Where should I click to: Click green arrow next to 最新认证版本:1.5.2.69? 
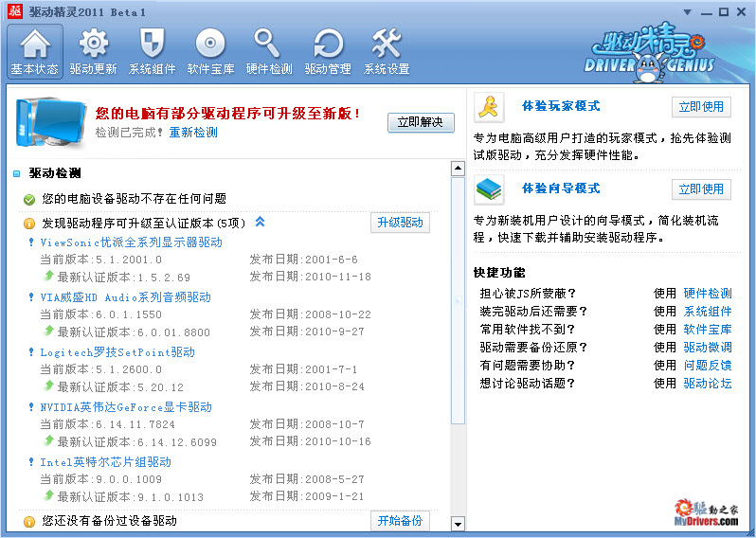48,276
